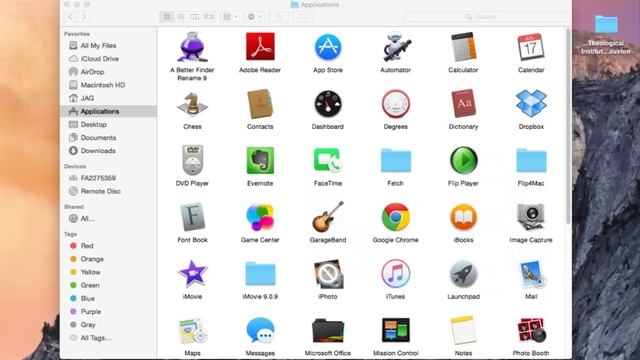Switch to column view

click(x=195, y=17)
